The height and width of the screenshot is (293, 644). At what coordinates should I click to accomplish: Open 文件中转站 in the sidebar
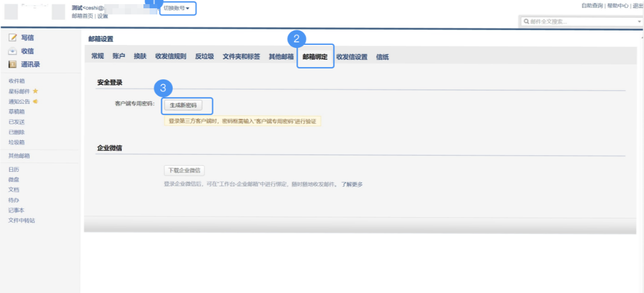(x=22, y=221)
